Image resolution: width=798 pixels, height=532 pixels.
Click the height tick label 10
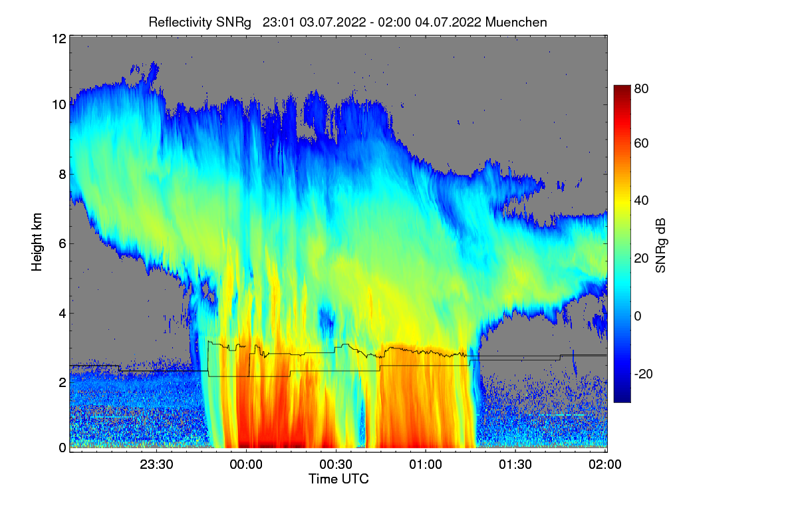click(x=59, y=104)
